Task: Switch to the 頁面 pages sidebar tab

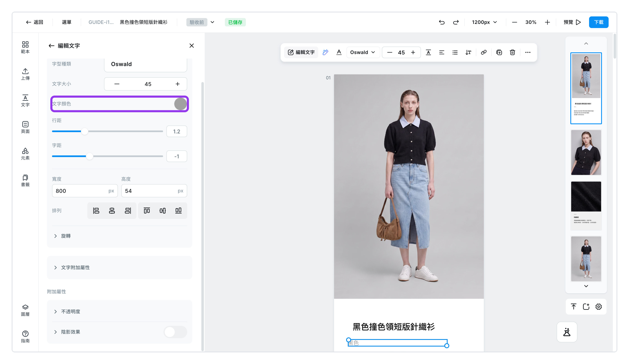Action: coord(25,127)
